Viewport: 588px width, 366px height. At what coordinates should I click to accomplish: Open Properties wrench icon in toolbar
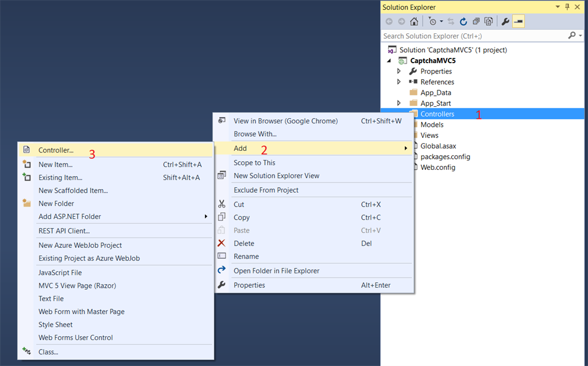tap(505, 22)
